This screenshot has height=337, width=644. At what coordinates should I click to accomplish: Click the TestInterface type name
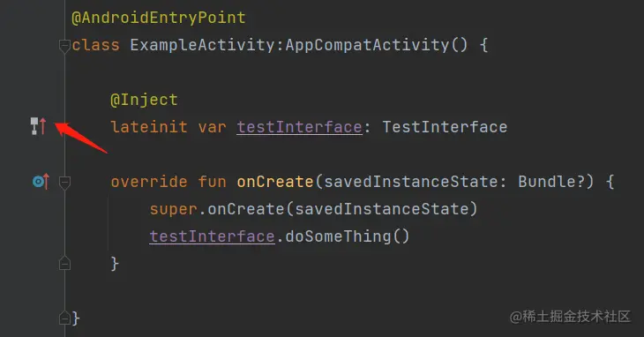(445, 127)
